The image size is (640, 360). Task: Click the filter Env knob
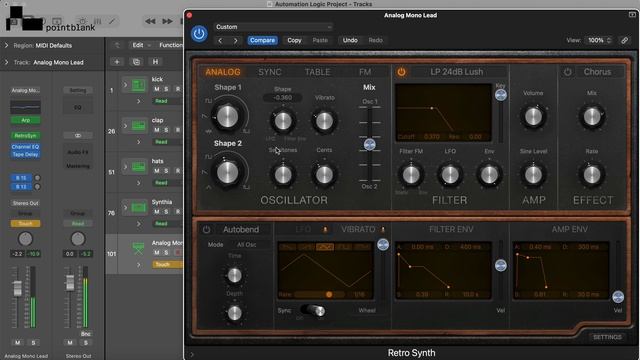(489, 175)
